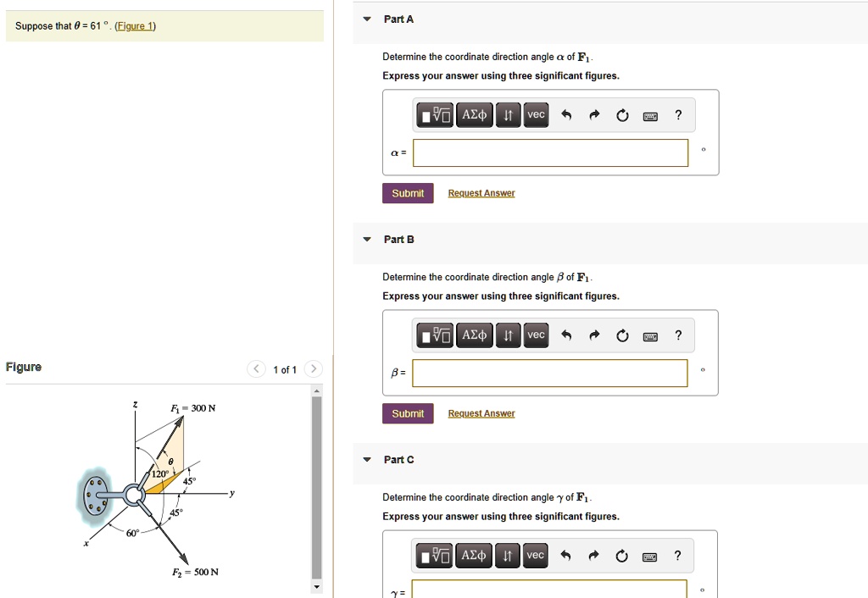The width and height of the screenshot is (868, 598).
Task: Go to the previous figure
Action: [x=257, y=369]
